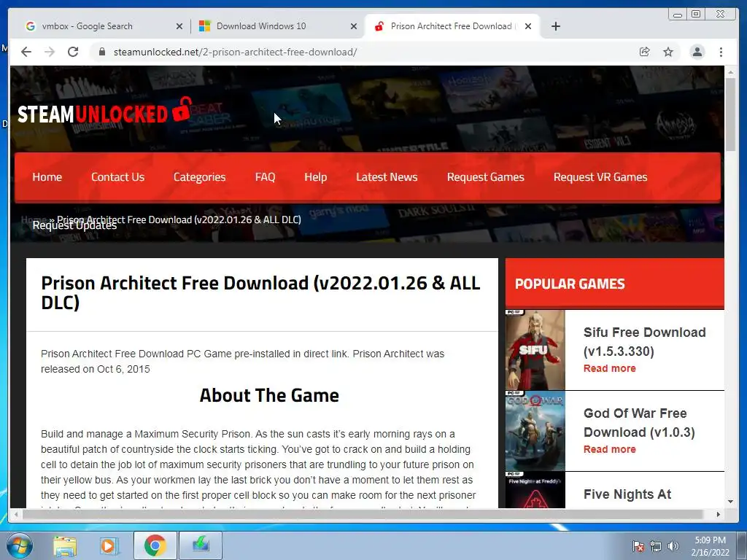Screen dimensions: 747x560
Task: Click the download app taskbar icon
Action: click(x=201, y=545)
